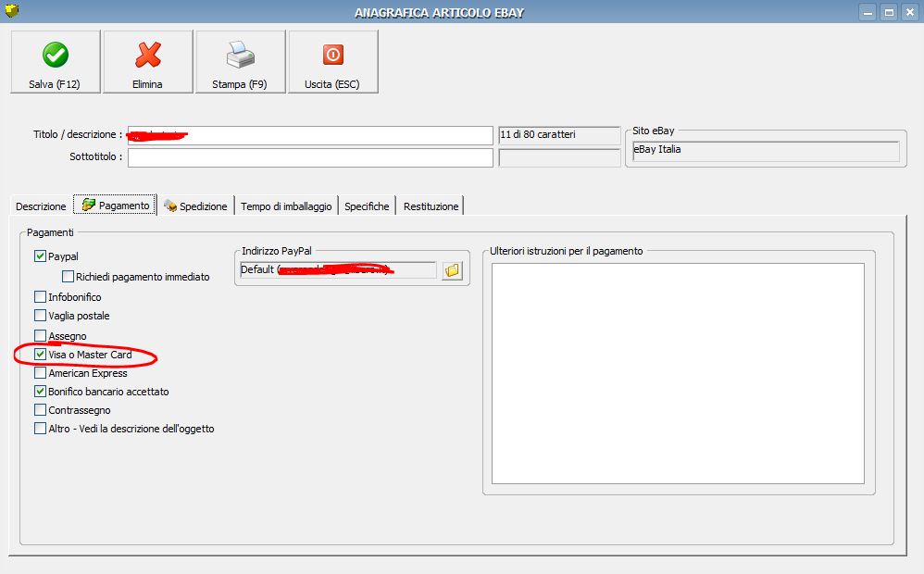
Task: Minimize the Anagrafica Articolo eBay window
Action: [868, 12]
